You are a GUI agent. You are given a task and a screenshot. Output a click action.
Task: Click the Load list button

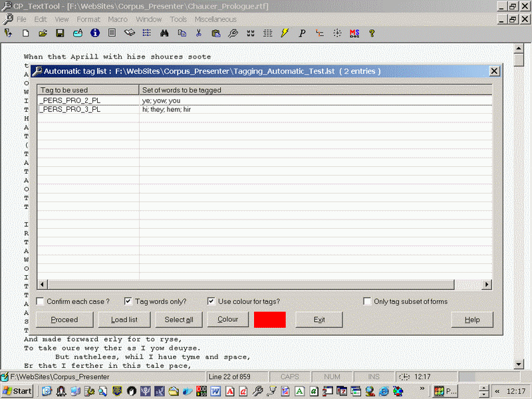coord(124,320)
